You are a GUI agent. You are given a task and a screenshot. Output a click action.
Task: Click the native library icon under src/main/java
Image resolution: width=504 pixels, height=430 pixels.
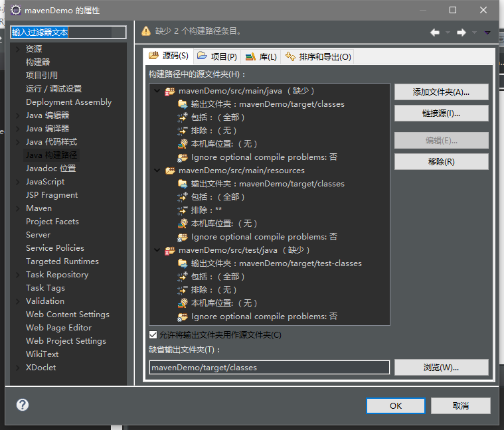[x=183, y=144]
